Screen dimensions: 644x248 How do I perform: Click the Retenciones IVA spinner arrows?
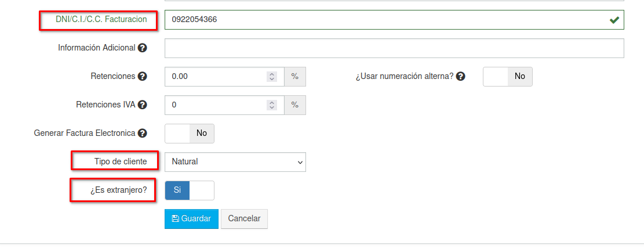[x=271, y=105]
